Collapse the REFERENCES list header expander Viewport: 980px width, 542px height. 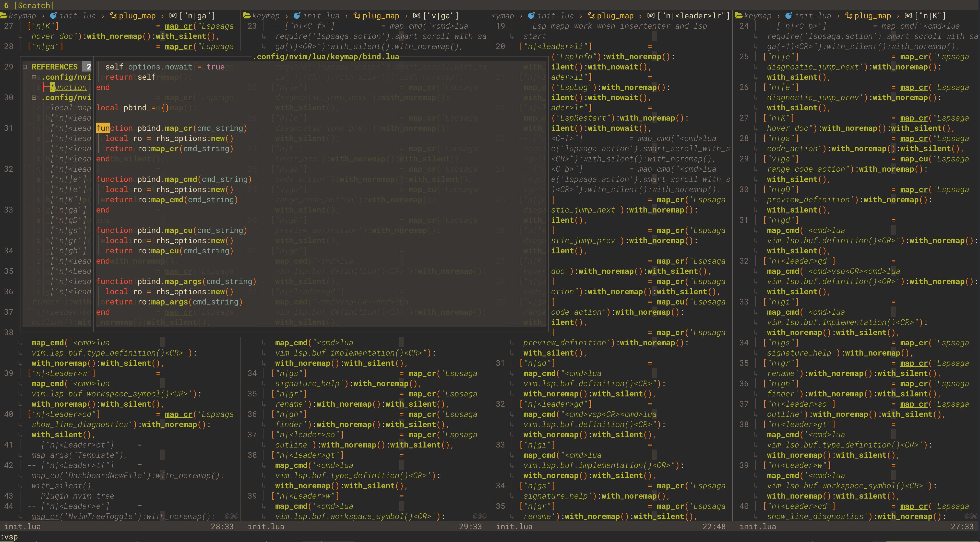pyautogui.click(x=25, y=67)
